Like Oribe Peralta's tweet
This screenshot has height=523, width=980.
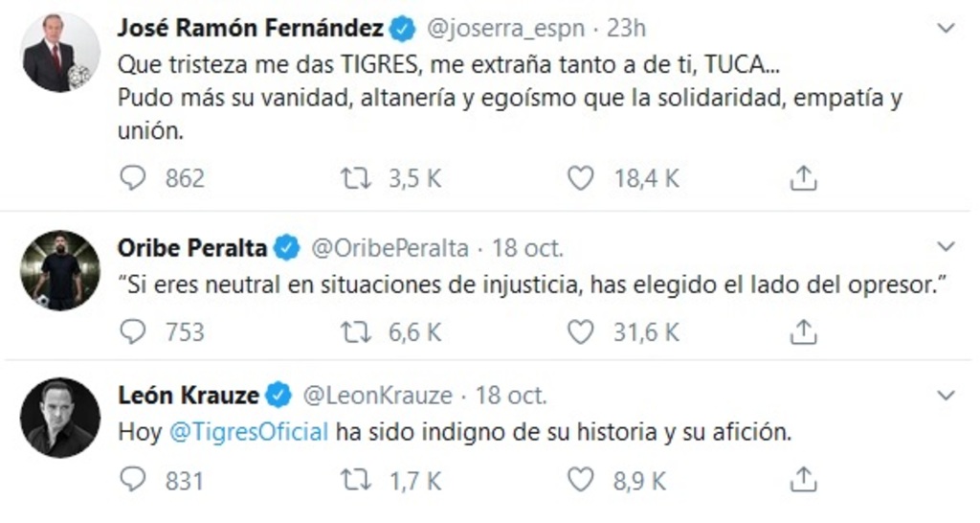581,331
